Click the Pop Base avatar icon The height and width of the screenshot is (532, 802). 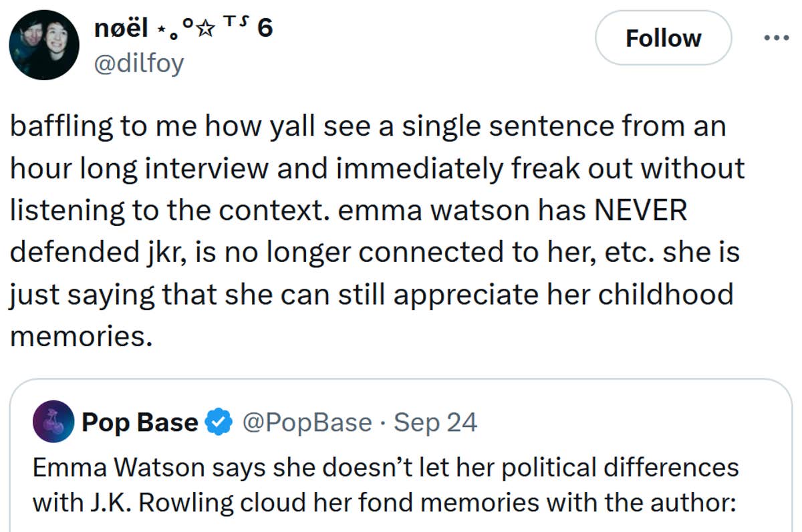[x=53, y=422]
